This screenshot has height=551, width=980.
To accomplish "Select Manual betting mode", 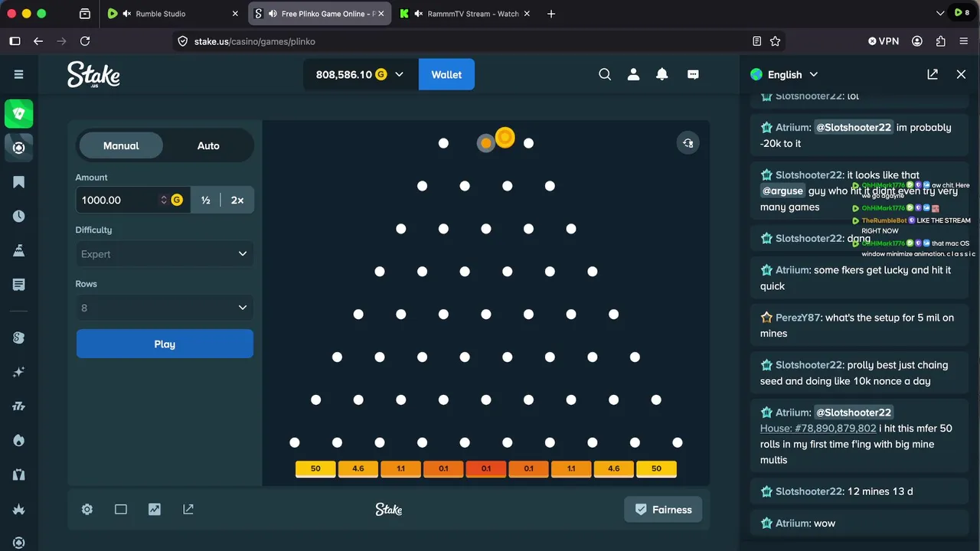I will 121,145.
